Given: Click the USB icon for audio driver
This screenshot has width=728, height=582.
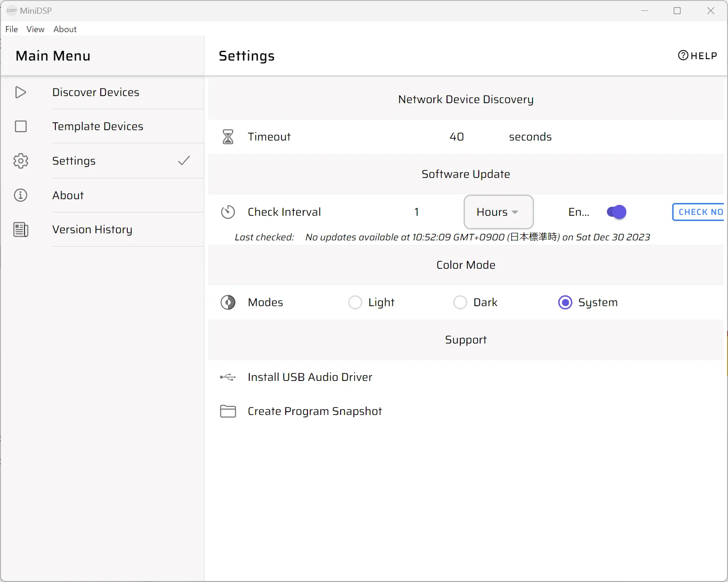Looking at the screenshot, I should coord(228,377).
